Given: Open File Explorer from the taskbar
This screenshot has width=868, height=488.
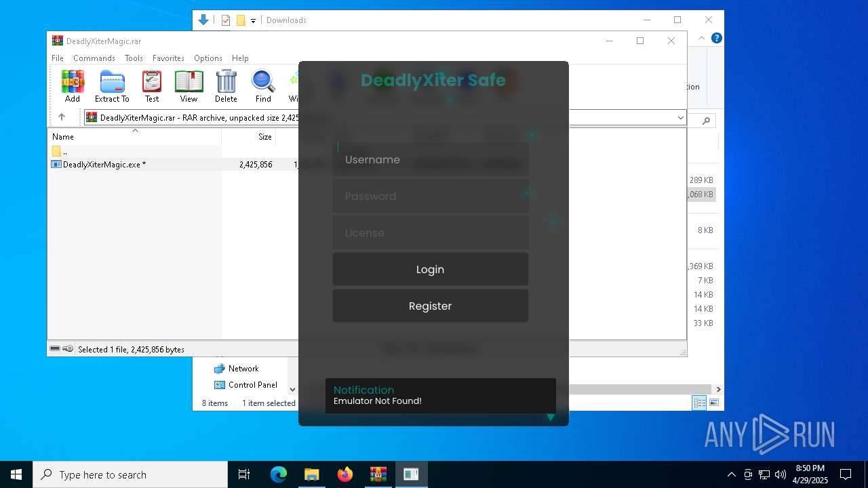Looking at the screenshot, I should (311, 474).
